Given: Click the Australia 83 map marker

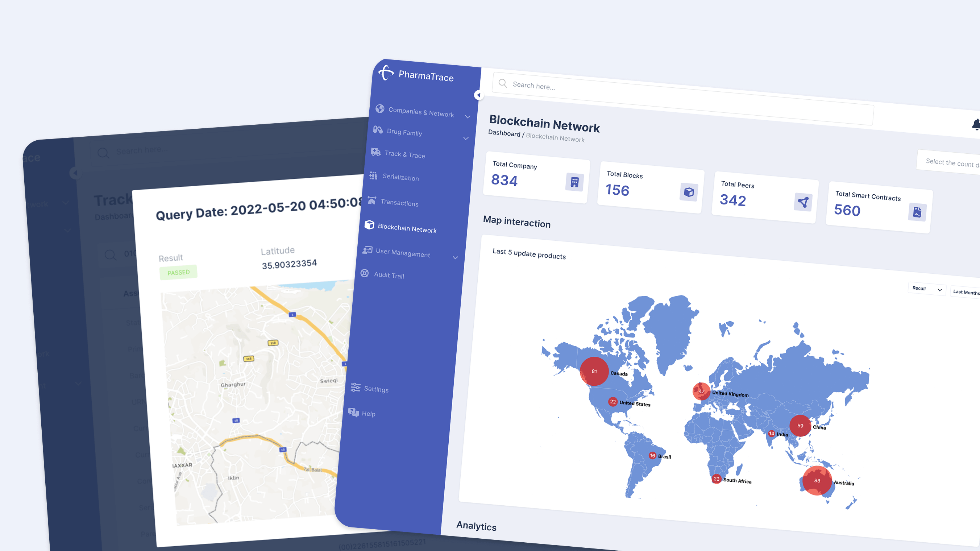Looking at the screenshot, I should pyautogui.click(x=817, y=480).
